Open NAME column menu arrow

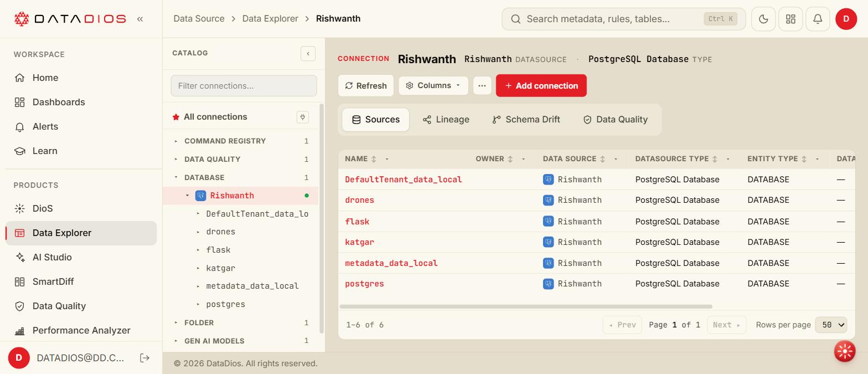(x=387, y=159)
